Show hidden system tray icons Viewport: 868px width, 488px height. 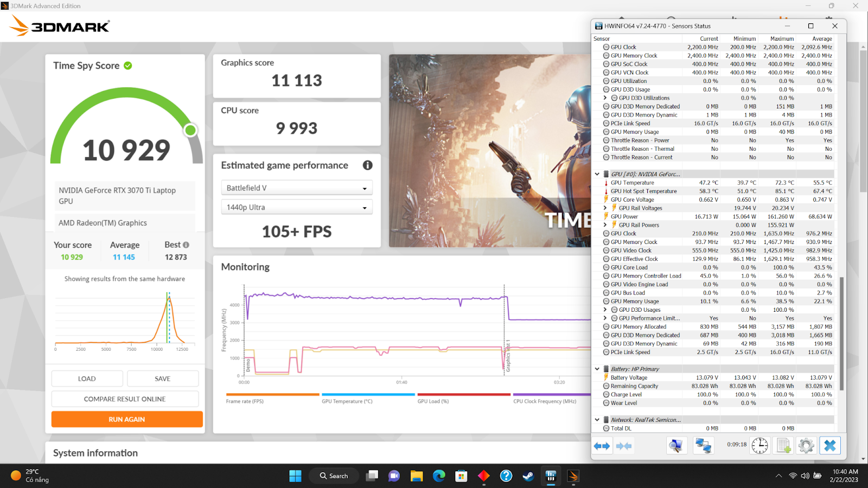(x=778, y=476)
